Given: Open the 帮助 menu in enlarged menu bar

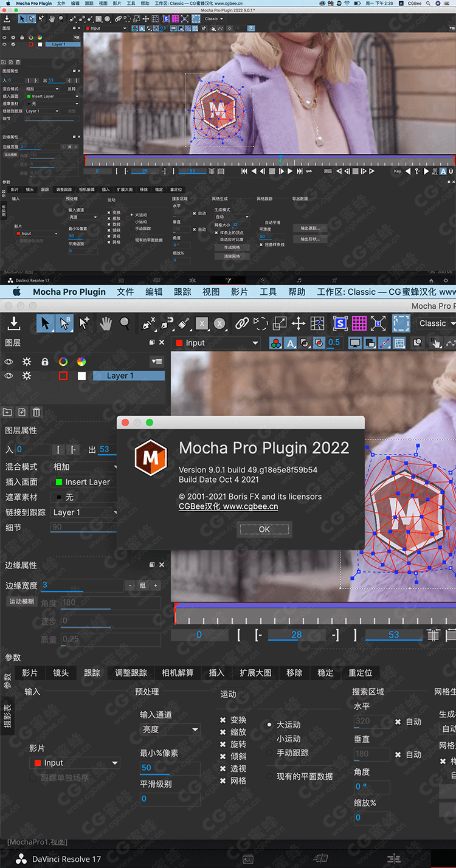Looking at the screenshot, I should (x=297, y=292).
